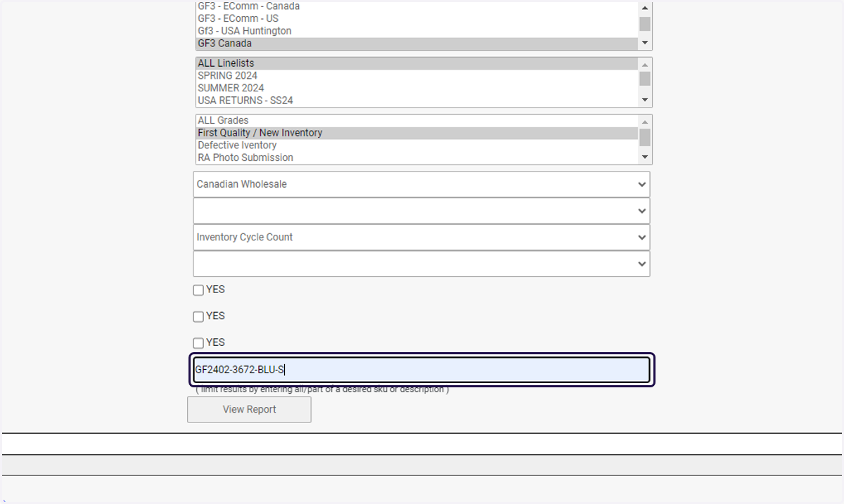The width and height of the screenshot is (844, 504).
Task: Pick 'First Quality / New Inventory' grade
Action: coord(416,133)
